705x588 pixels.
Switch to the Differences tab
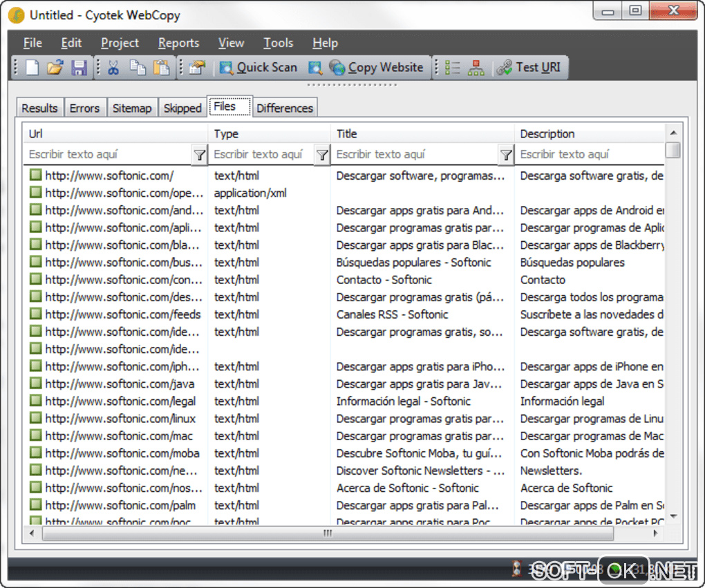click(x=285, y=108)
